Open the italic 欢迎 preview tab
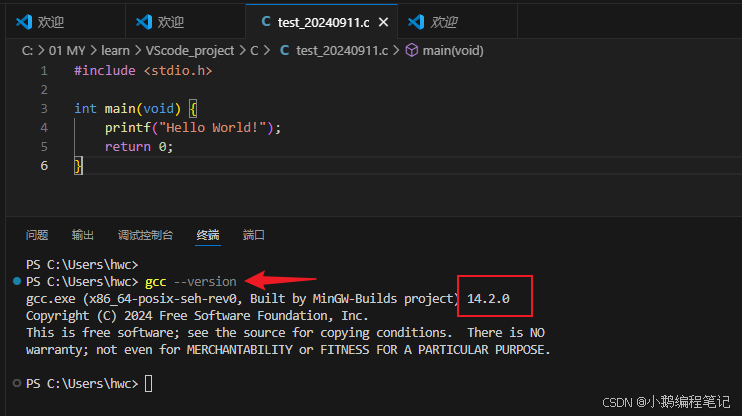Screen dimensions: 742x416 click(x=457, y=22)
